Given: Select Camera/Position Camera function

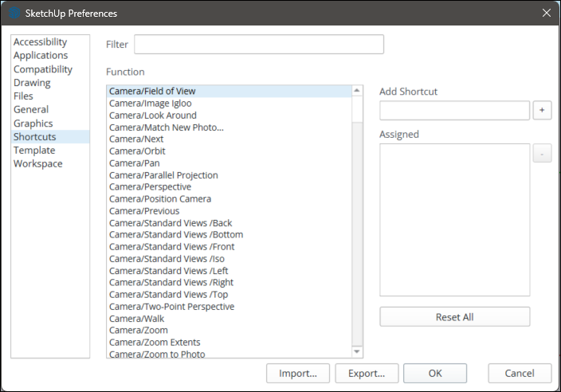Looking at the screenshot, I should click(229, 199).
